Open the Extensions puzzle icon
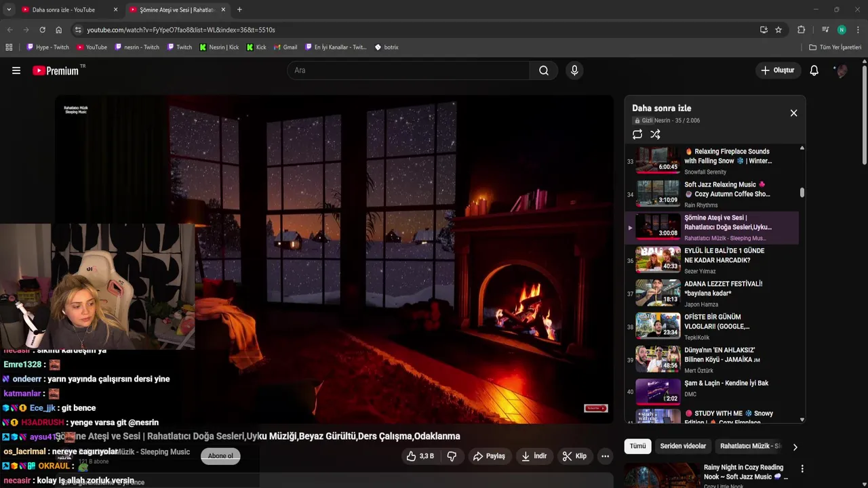This screenshot has width=868, height=488. pyautogui.click(x=801, y=30)
